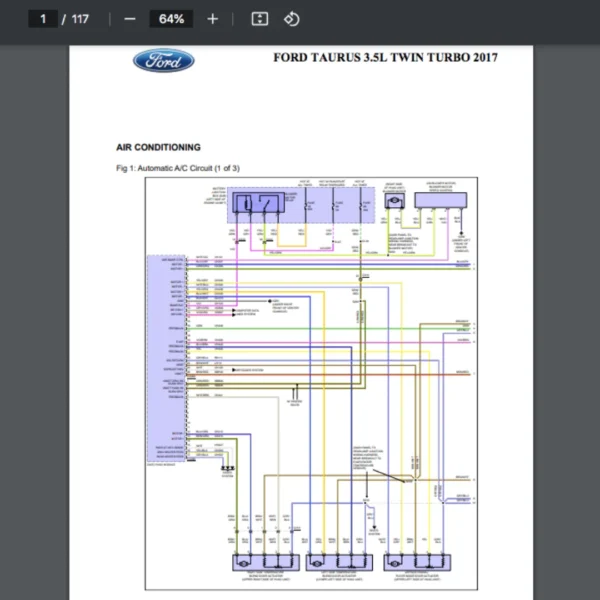Click the Fig 1 Automatic A/C Circuit caption
600x600 pixels.
(x=178, y=167)
